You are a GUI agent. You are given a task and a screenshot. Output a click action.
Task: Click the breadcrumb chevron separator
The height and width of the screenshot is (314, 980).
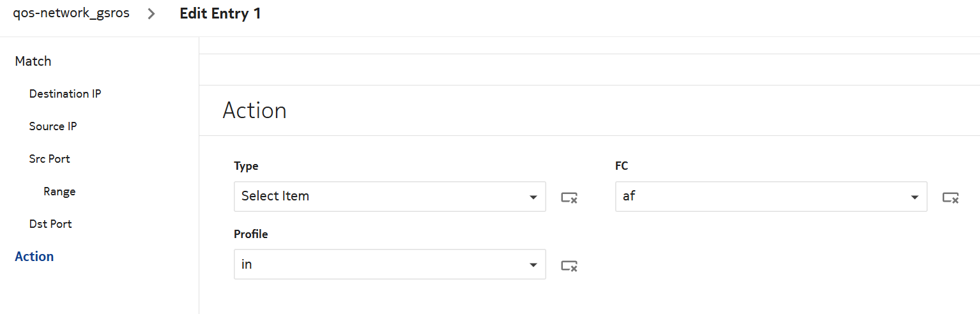click(x=151, y=14)
